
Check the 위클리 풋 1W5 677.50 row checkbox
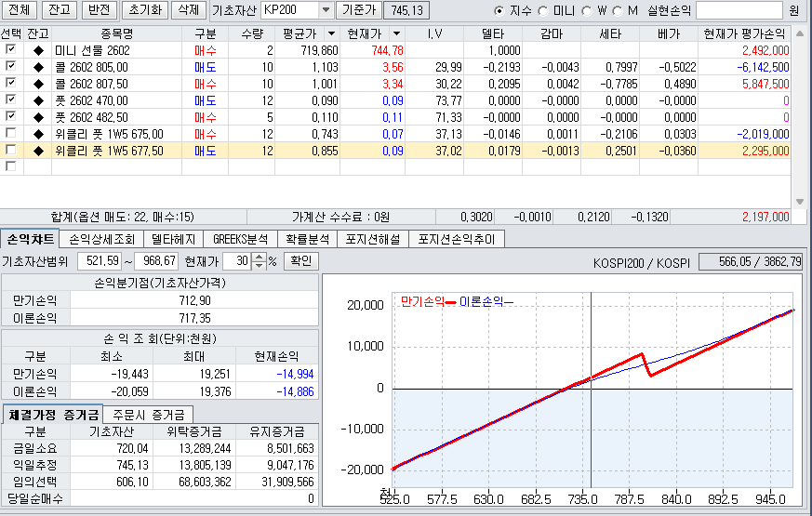click(10, 150)
